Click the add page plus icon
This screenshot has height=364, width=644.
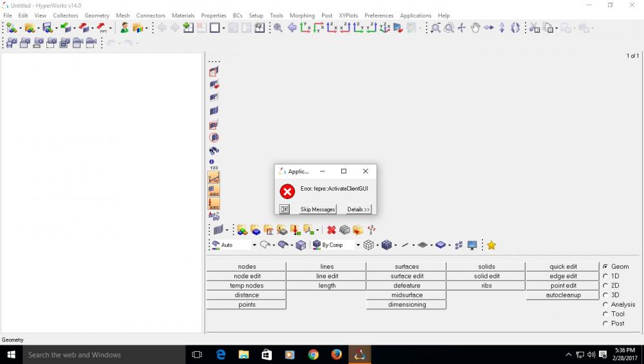[x=188, y=28]
